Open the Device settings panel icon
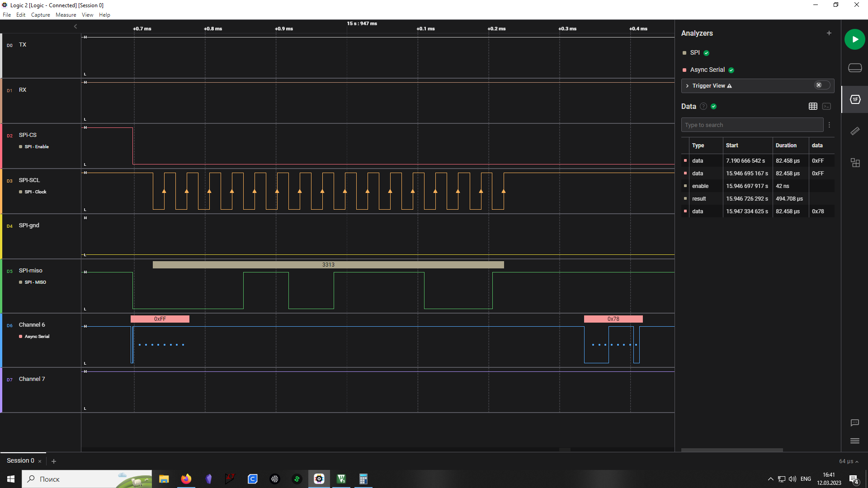 tap(854, 68)
